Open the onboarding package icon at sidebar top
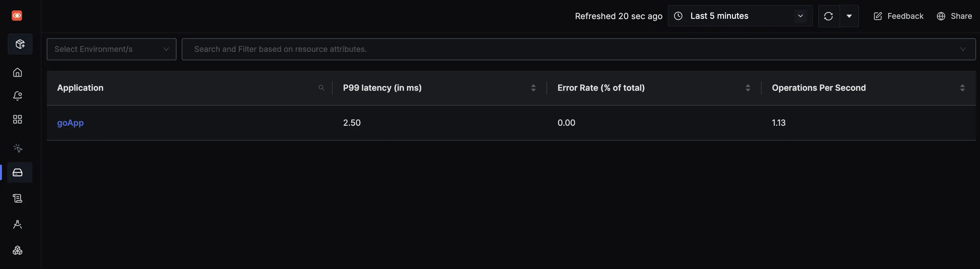 coord(20,44)
